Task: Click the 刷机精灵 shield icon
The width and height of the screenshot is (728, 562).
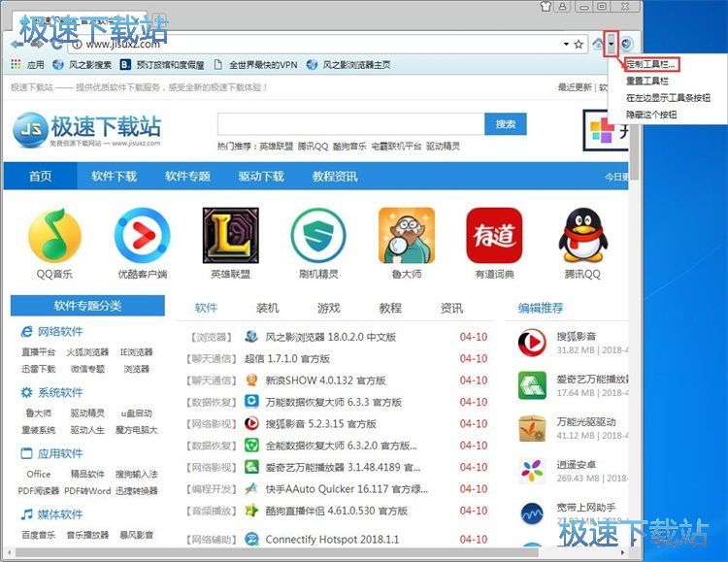Action: (x=317, y=236)
